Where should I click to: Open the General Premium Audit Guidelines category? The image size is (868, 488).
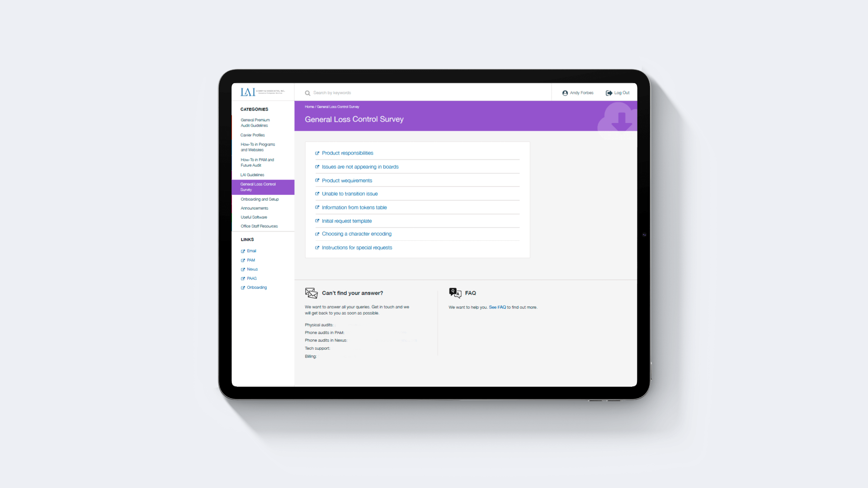(x=255, y=123)
